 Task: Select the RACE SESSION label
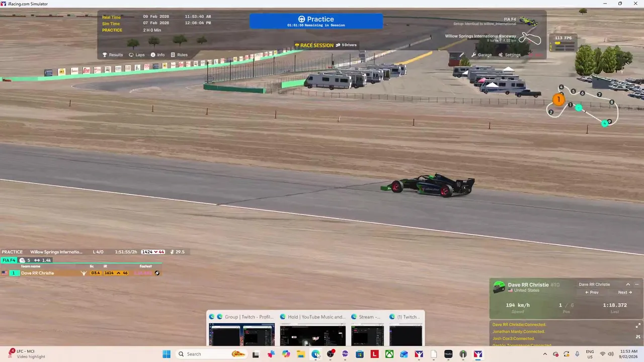[314, 45]
